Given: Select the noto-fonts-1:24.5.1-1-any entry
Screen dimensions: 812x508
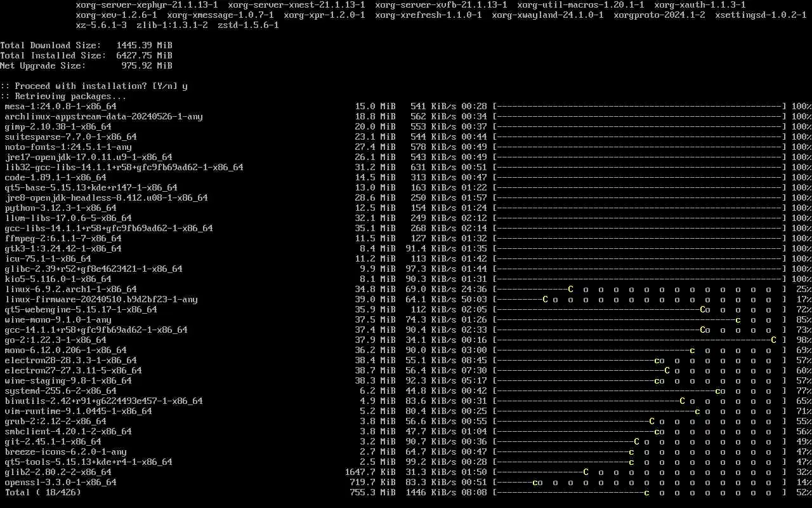Looking at the screenshot, I should click(68, 147).
